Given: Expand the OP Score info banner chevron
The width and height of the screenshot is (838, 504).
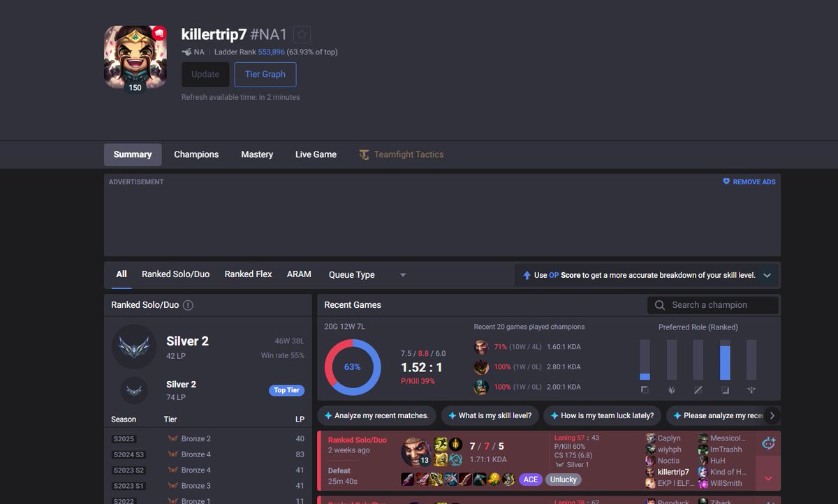Looking at the screenshot, I should pos(767,276).
